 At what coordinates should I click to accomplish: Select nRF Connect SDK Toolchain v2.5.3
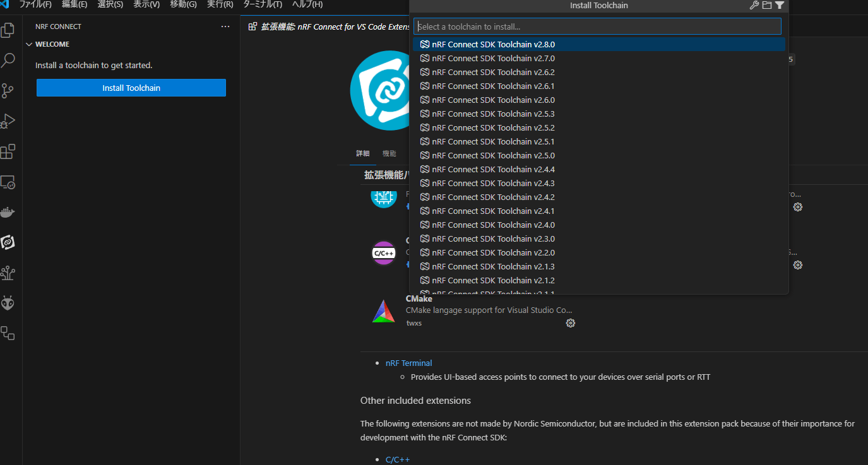point(598,114)
